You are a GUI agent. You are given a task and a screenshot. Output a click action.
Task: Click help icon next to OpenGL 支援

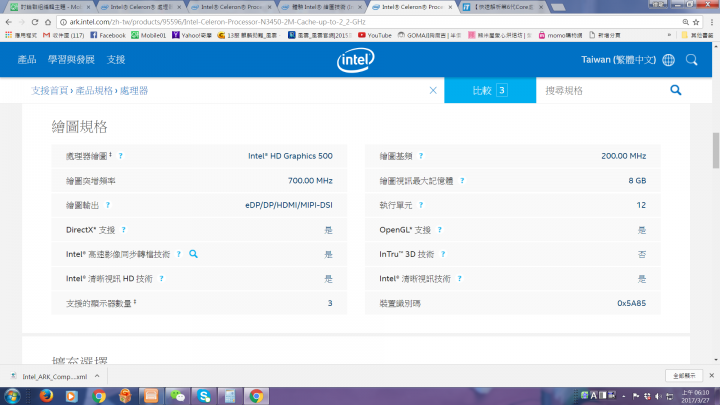point(440,230)
